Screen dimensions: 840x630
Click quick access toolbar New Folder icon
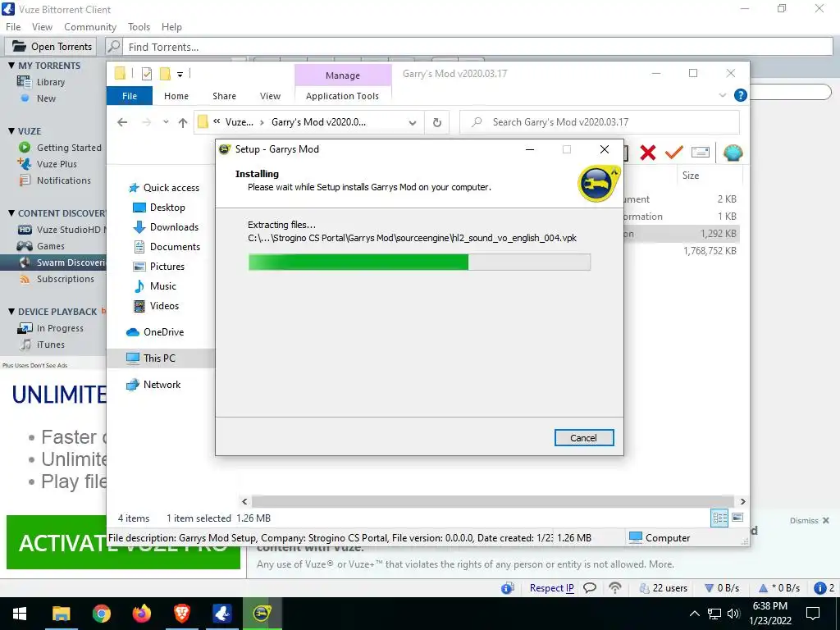pyautogui.click(x=165, y=74)
